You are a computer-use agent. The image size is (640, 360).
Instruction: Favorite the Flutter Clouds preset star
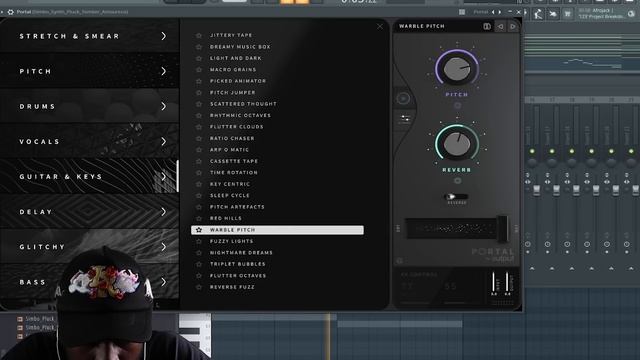(199, 127)
